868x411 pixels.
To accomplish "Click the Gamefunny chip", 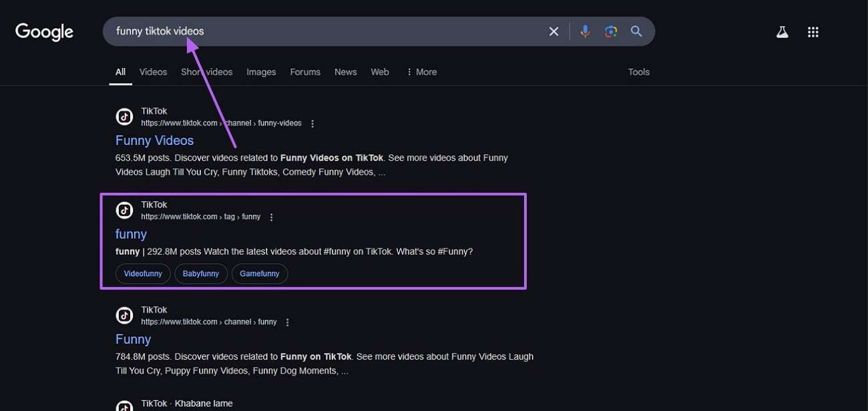I will click(260, 274).
